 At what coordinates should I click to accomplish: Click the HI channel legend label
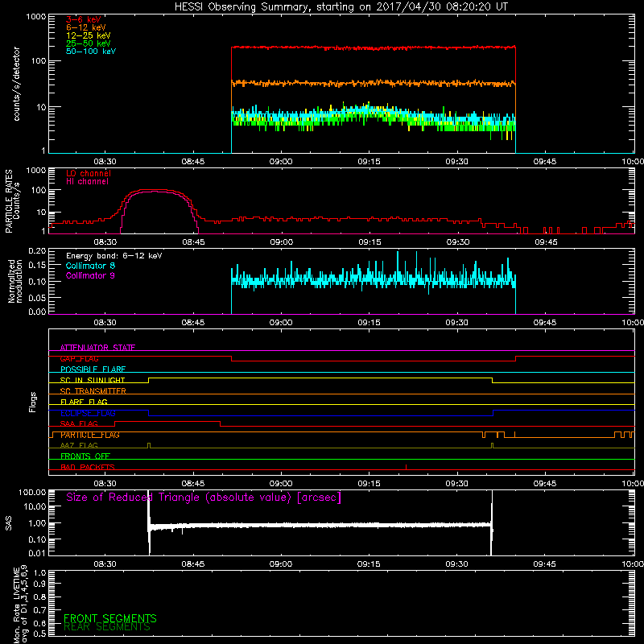tap(87, 182)
